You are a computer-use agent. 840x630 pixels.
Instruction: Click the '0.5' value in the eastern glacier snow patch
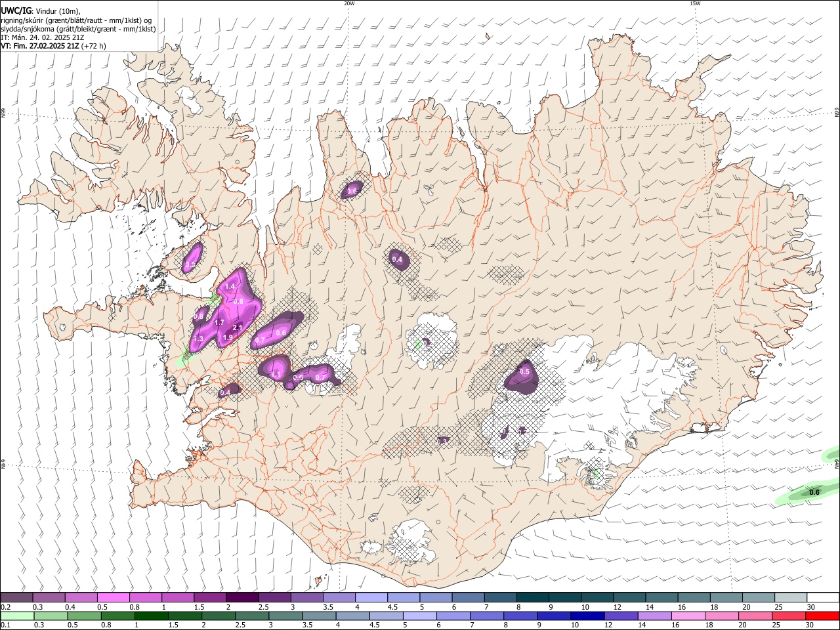click(524, 372)
